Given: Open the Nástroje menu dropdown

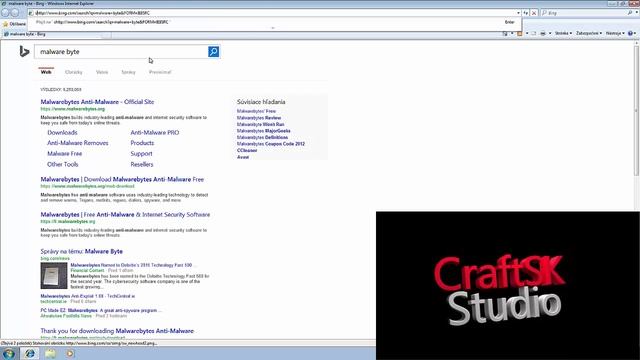Looking at the screenshot, I should coord(615,33).
